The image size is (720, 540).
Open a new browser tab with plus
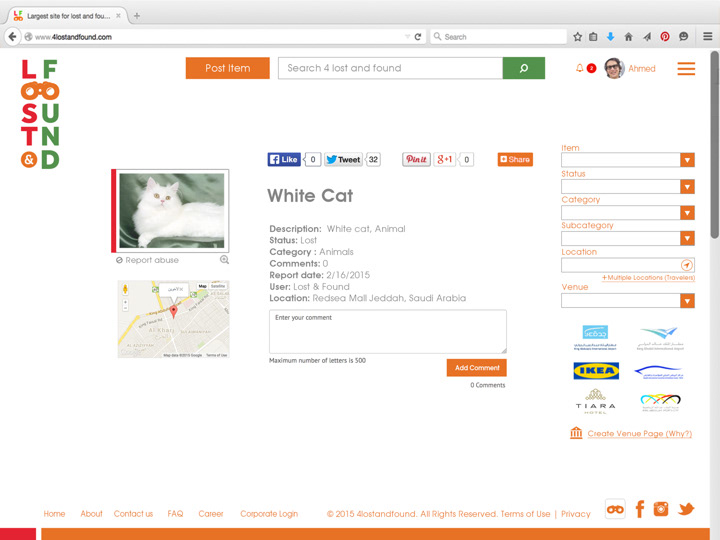137,16
